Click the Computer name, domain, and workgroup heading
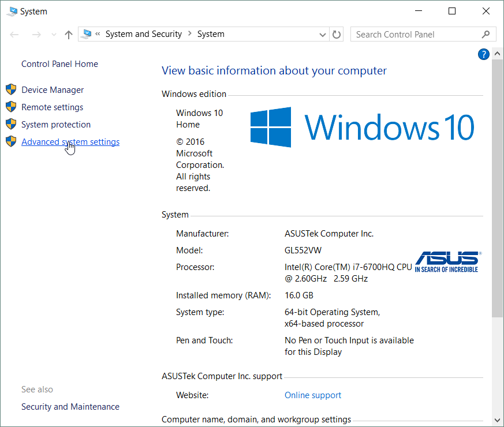This screenshot has height=427, width=504. 256,419
